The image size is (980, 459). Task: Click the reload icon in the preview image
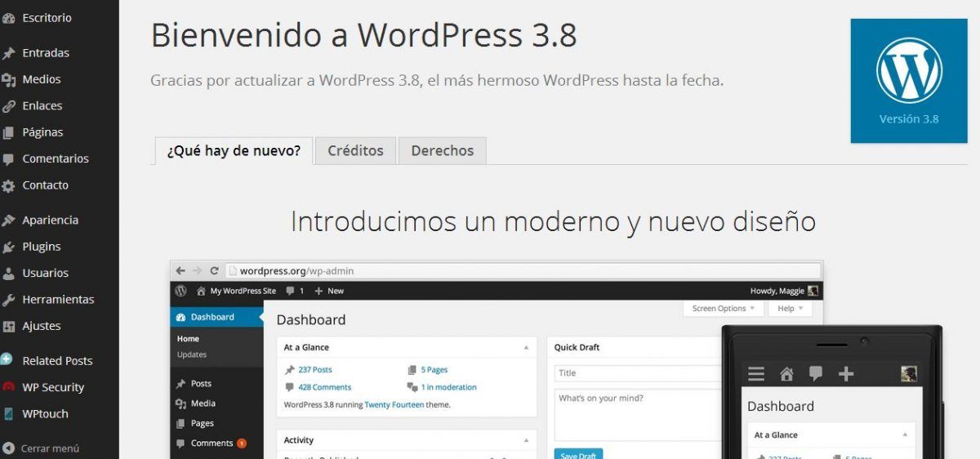pyautogui.click(x=214, y=270)
